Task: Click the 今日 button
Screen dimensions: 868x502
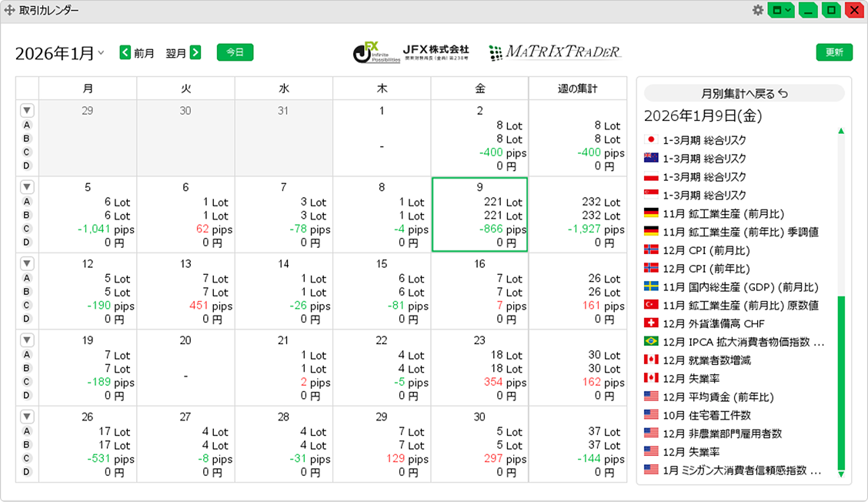Action: point(235,52)
